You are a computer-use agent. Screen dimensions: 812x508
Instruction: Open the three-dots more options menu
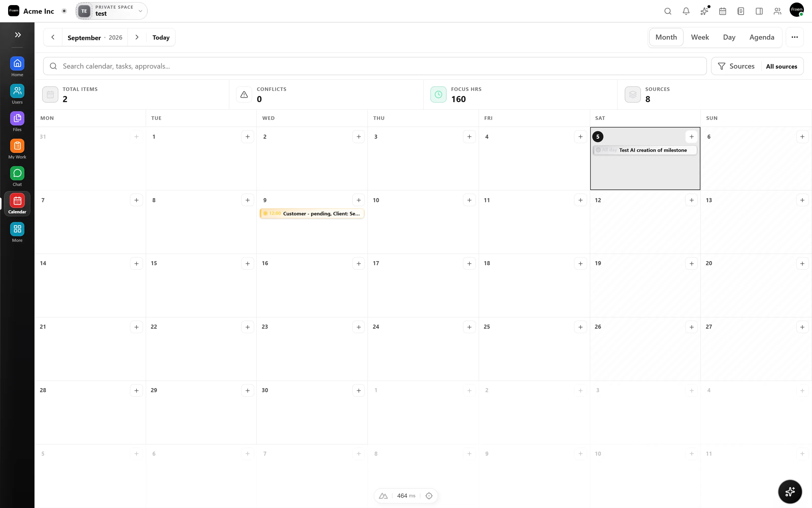[794, 37]
